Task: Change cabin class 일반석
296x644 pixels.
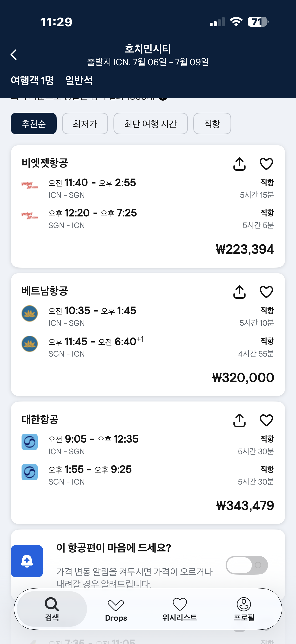Action: [x=79, y=80]
